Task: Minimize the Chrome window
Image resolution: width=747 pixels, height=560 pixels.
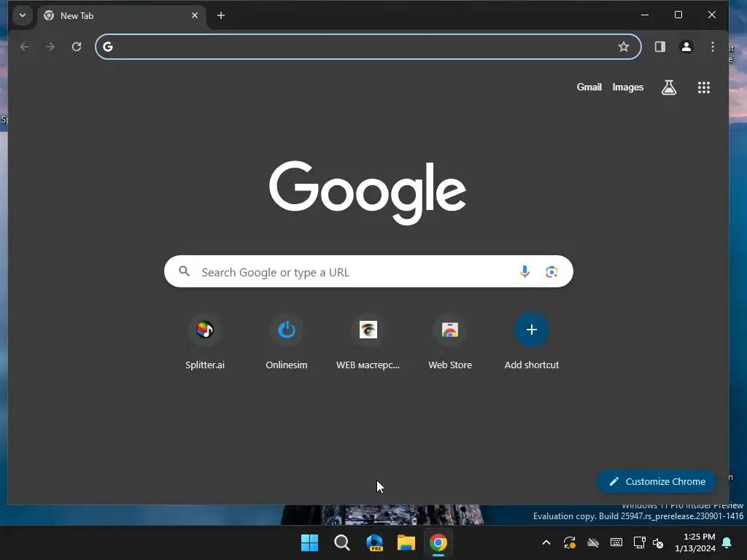Action: pos(645,15)
